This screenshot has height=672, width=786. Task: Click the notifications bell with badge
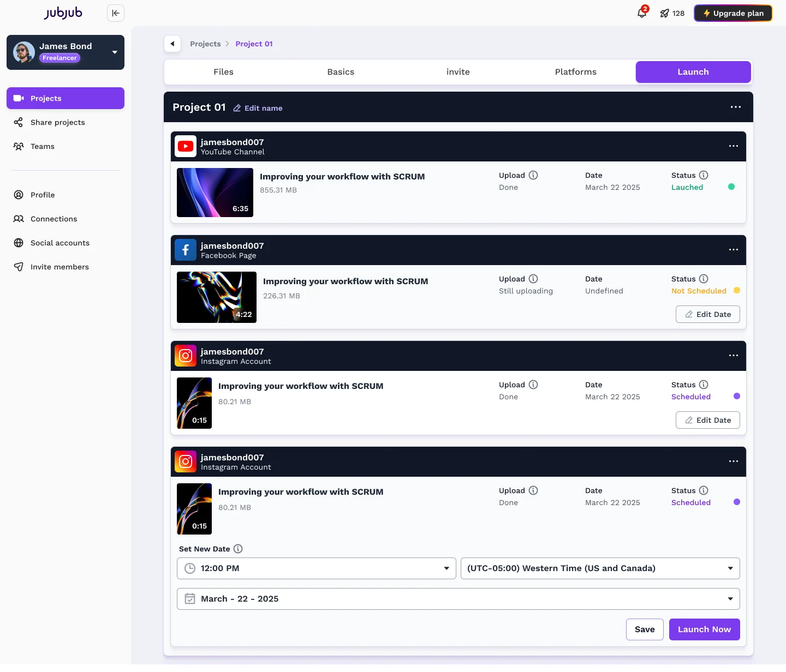click(642, 13)
